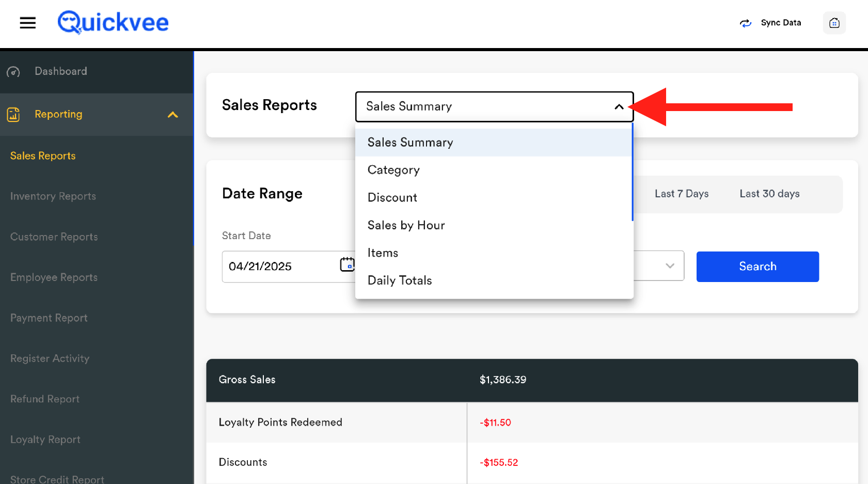Viewport: 868px width, 484px height.
Task: Click the Quickvee logo
Action: 113,23
